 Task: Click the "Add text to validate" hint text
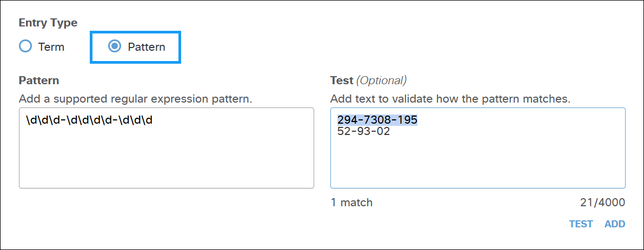click(450, 99)
